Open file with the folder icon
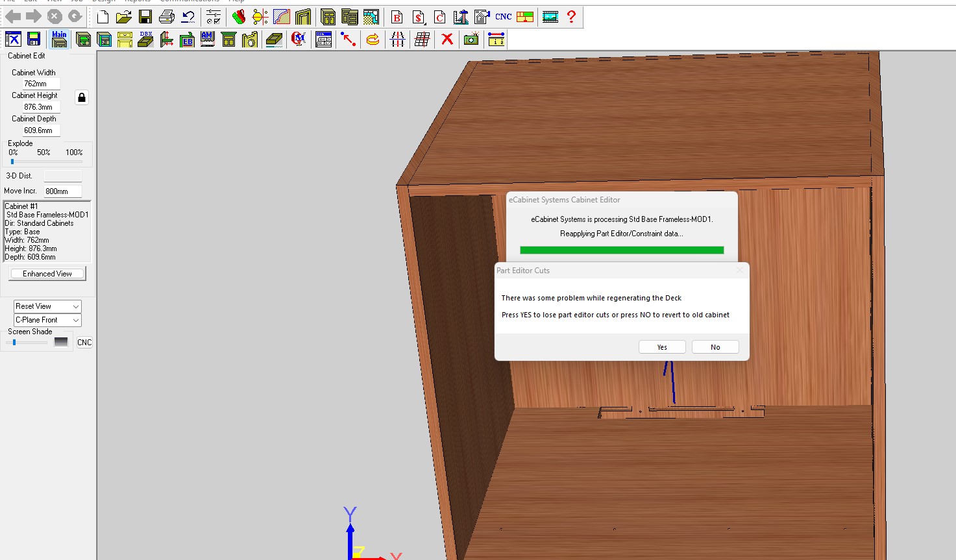This screenshot has width=956, height=560. click(124, 17)
